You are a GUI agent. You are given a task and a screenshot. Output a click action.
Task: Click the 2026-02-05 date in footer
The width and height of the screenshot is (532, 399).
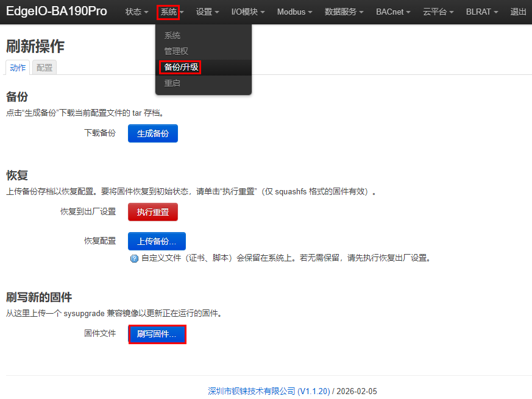[x=356, y=391]
